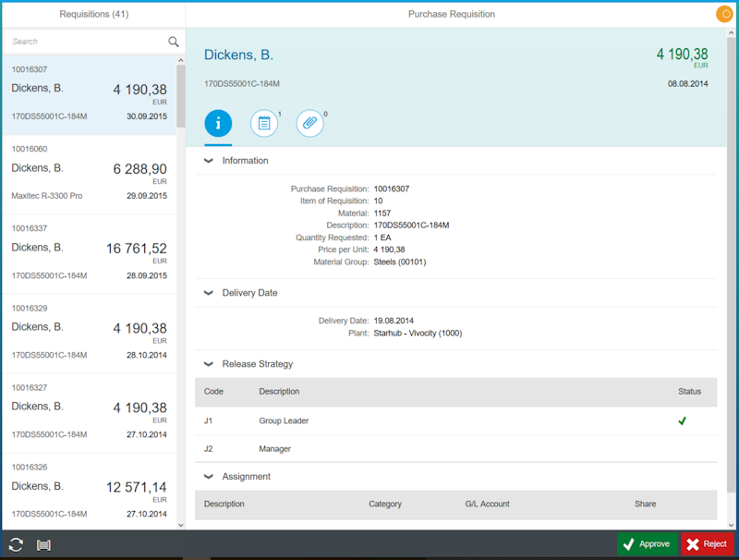Screen dimensions: 739x560
Task: Switch to the Notes tab with badge 1
Action: click(264, 122)
